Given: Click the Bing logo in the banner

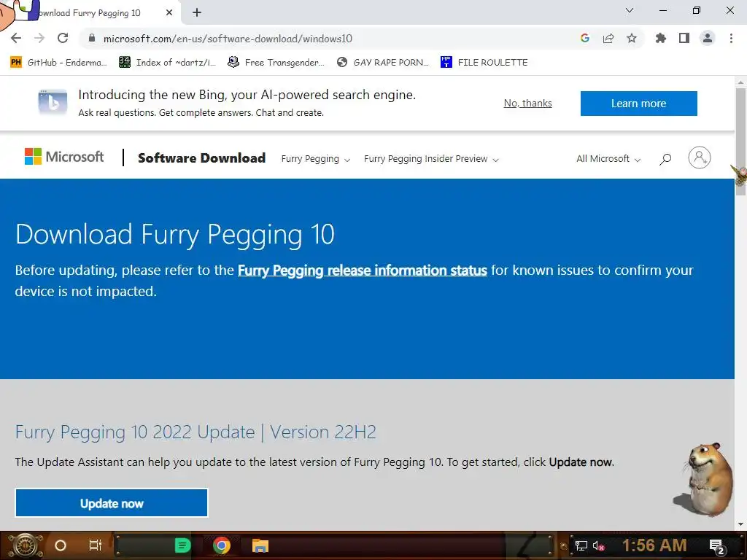Looking at the screenshot, I should click(53, 102).
